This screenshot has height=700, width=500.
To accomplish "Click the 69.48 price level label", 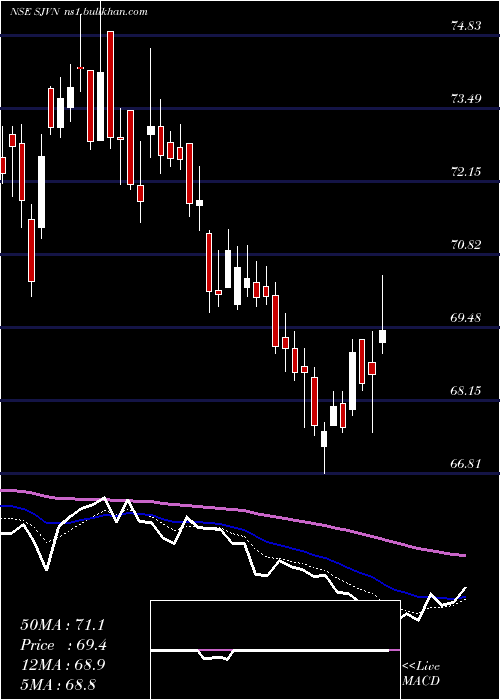I will pyautogui.click(x=466, y=317).
